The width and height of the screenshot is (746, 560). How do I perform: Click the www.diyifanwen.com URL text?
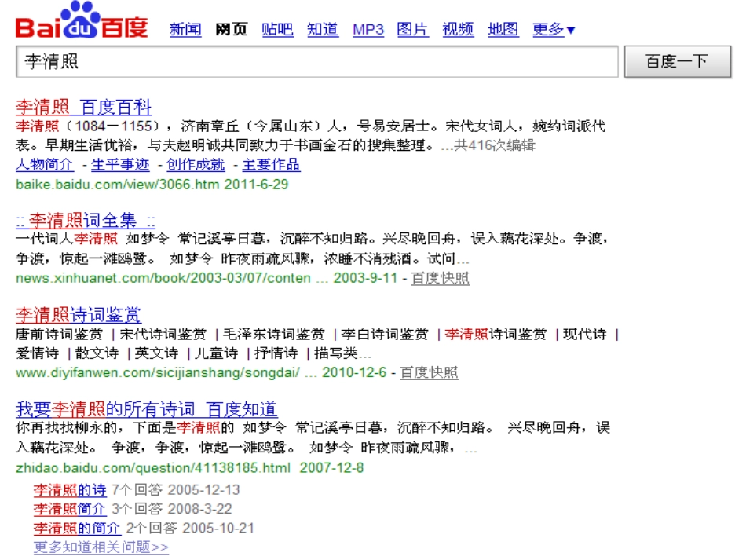tap(158, 372)
